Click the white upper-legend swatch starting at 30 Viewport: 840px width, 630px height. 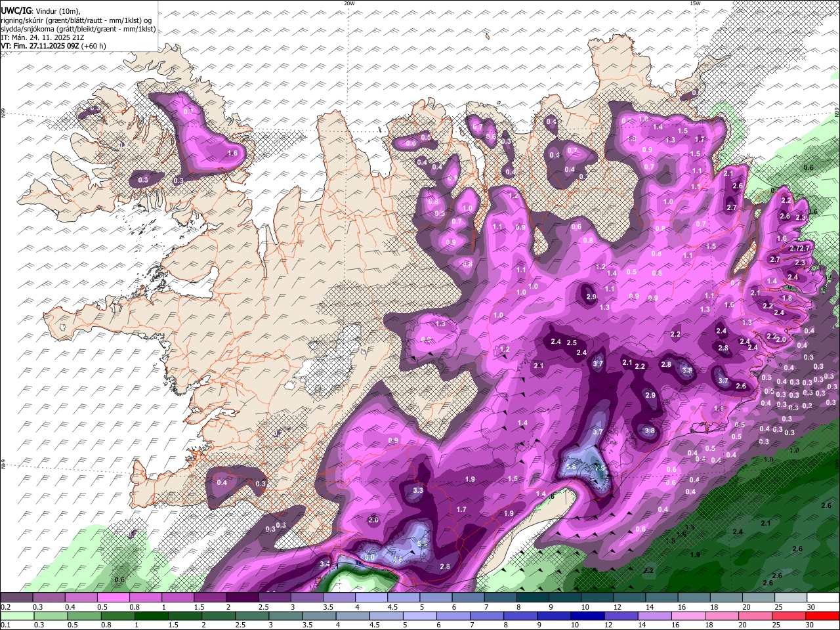click(x=823, y=598)
